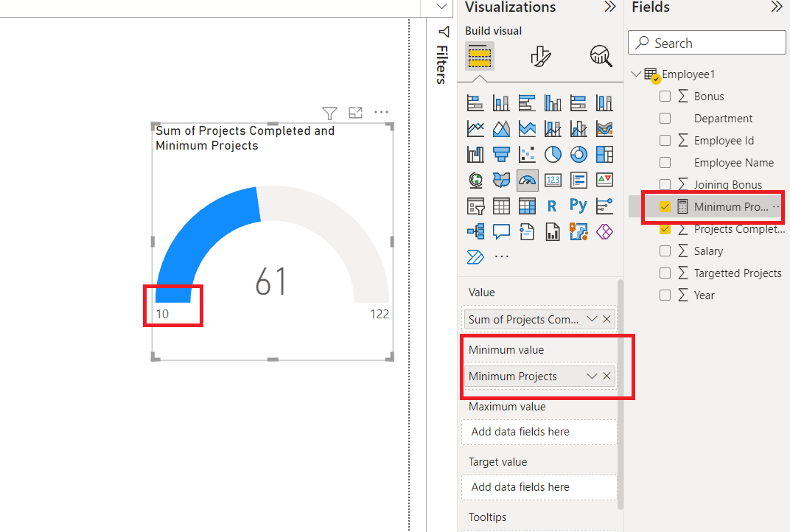Image resolution: width=790 pixels, height=532 pixels.
Task: Remove Minimum Projects with its X button
Action: [607, 376]
